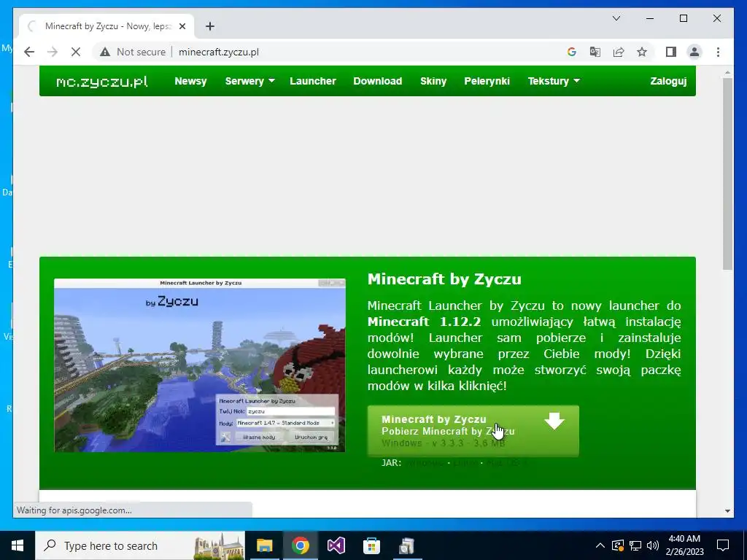Go back to the previous page
The width and height of the screenshot is (747, 560).
point(29,52)
